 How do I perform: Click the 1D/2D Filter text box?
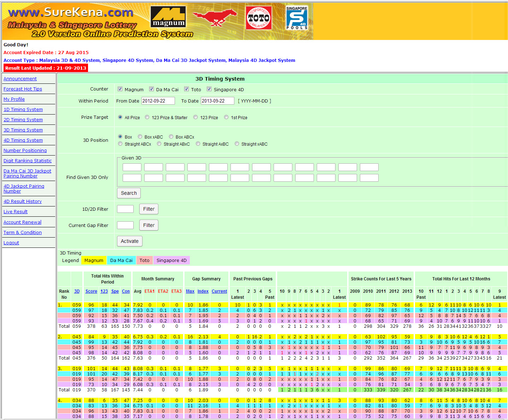point(125,209)
